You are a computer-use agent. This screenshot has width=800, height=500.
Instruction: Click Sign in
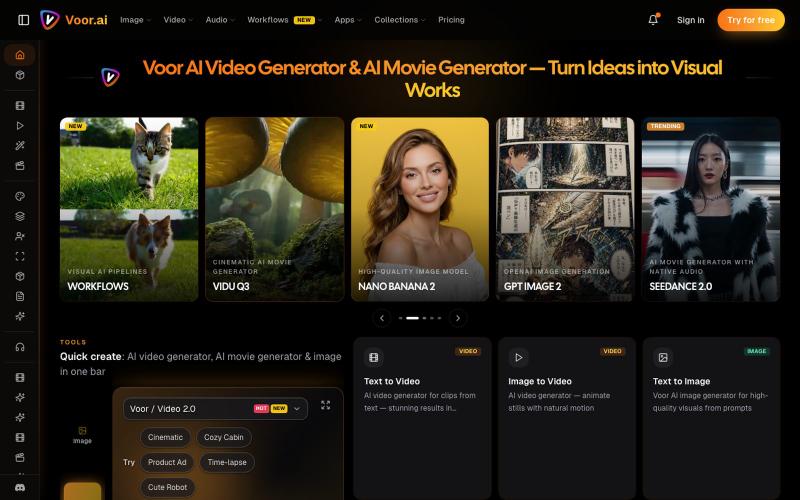690,20
